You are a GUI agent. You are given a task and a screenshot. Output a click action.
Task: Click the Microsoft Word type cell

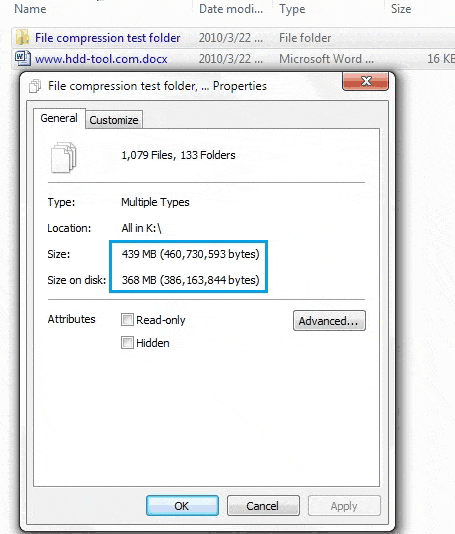tap(326, 59)
